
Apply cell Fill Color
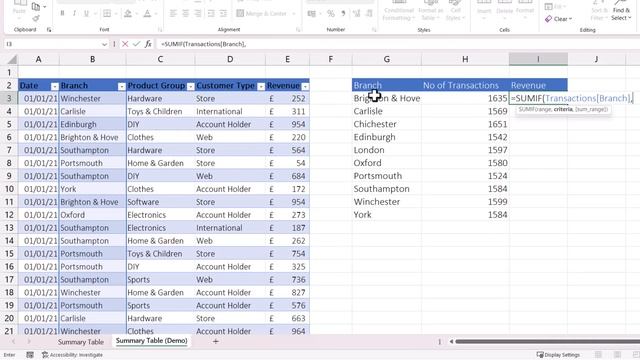[x=128, y=13]
